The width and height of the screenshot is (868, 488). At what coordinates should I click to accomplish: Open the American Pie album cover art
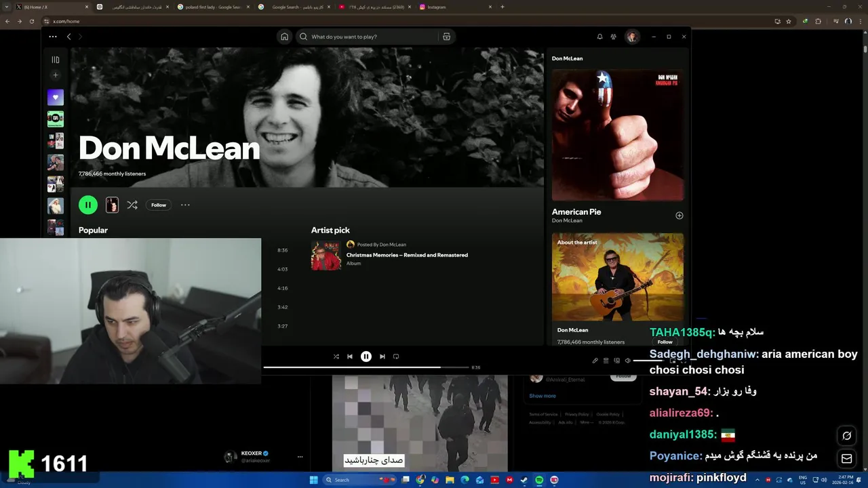point(618,135)
